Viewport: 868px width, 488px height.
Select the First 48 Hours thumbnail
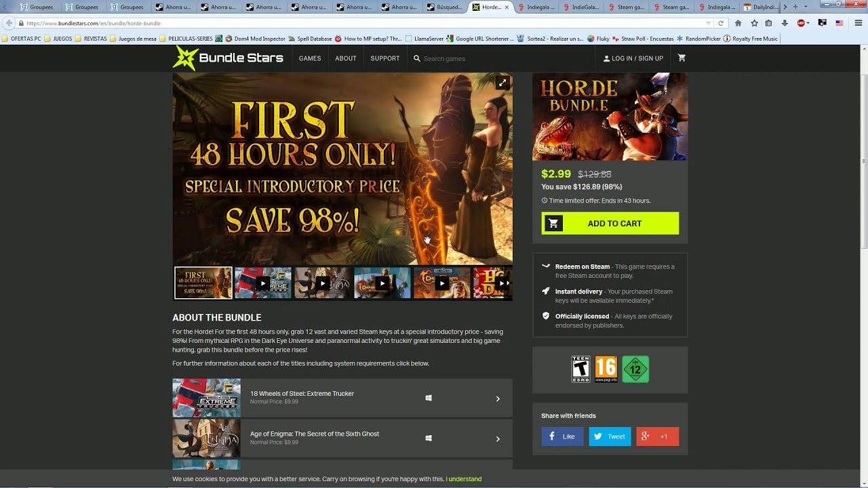[x=203, y=283]
